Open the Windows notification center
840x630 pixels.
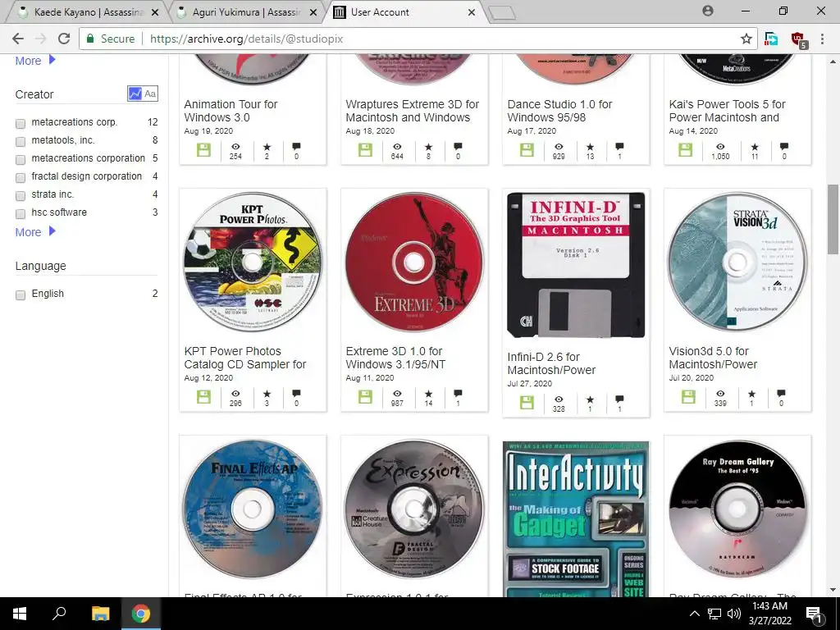(x=815, y=614)
